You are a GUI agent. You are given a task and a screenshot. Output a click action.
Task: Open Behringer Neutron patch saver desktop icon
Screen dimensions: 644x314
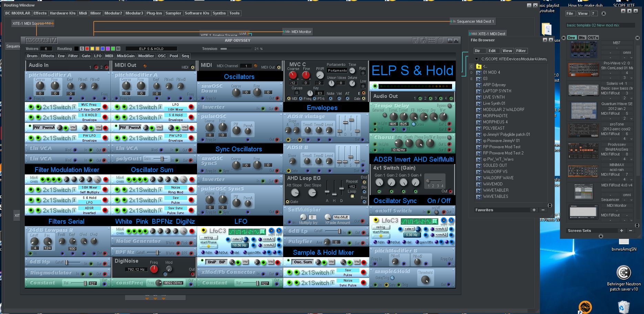624,273
